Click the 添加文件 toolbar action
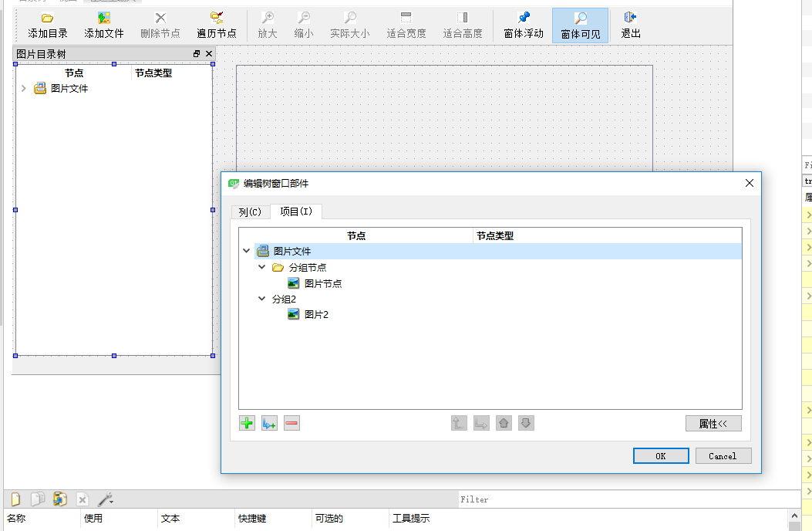The height and width of the screenshot is (531, 812). pyautogui.click(x=104, y=26)
